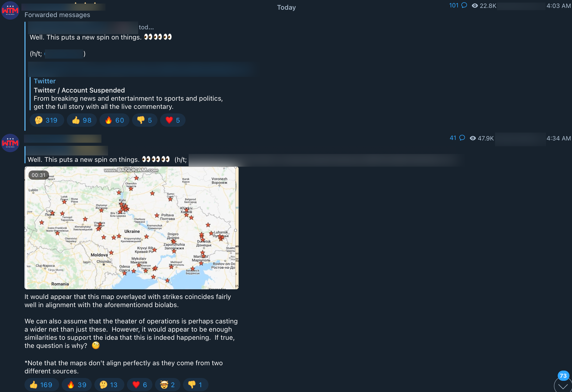Open the 'Twitter / Account Suspended' preview

point(79,90)
